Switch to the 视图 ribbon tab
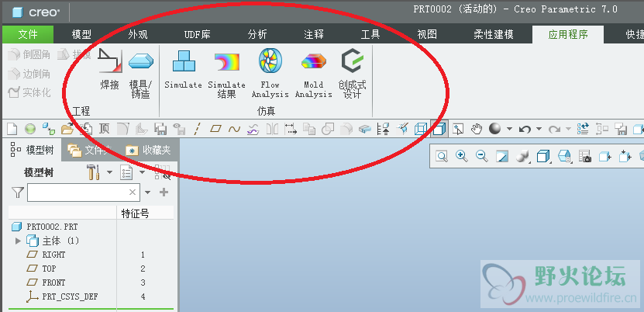 pyautogui.click(x=427, y=34)
